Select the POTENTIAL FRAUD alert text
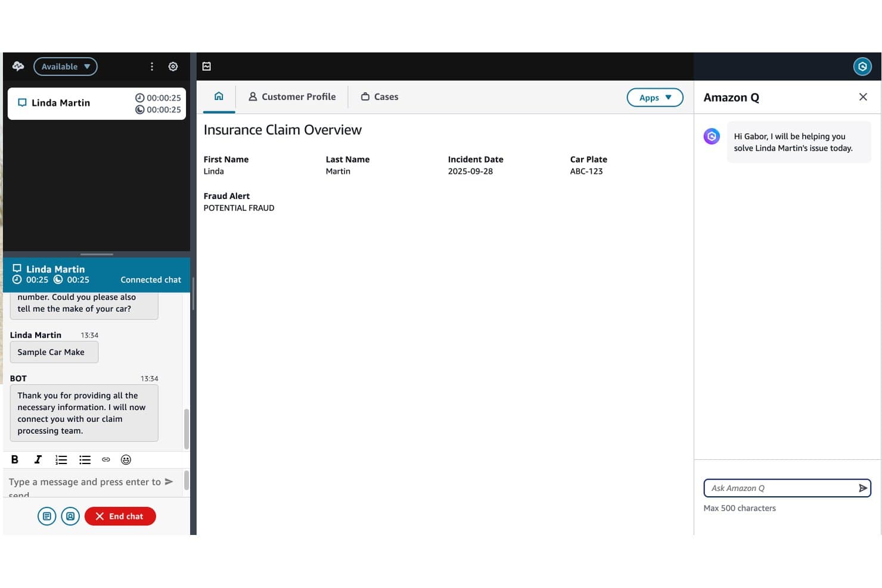This screenshot has height=588, width=882. [239, 208]
